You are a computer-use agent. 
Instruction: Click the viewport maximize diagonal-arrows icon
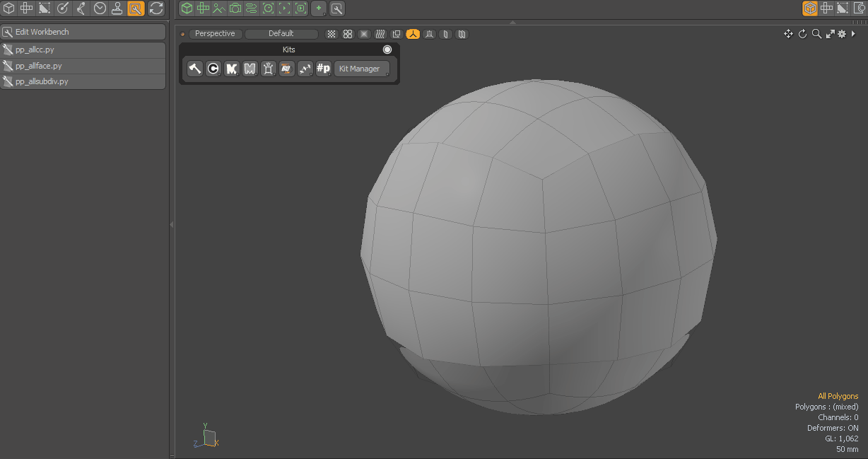pyautogui.click(x=830, y=34)
